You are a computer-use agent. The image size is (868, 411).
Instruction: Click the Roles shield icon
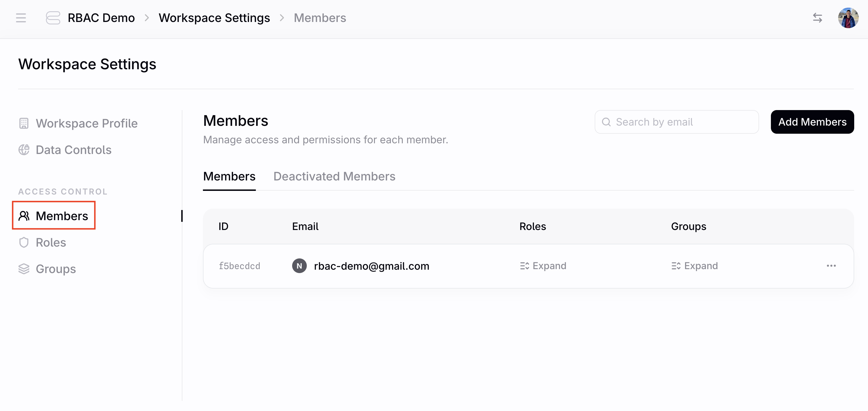(24, 243)
